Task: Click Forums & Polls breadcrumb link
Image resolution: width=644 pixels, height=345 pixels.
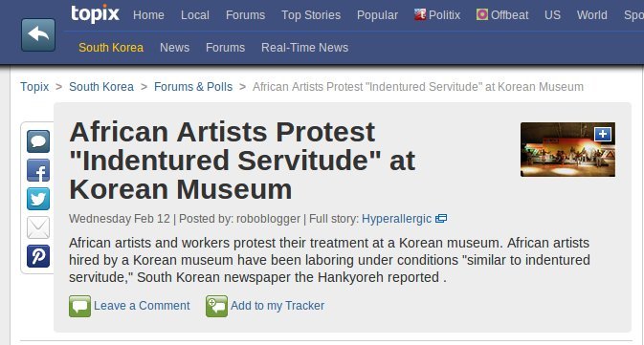Action: [x=193, y=87]
